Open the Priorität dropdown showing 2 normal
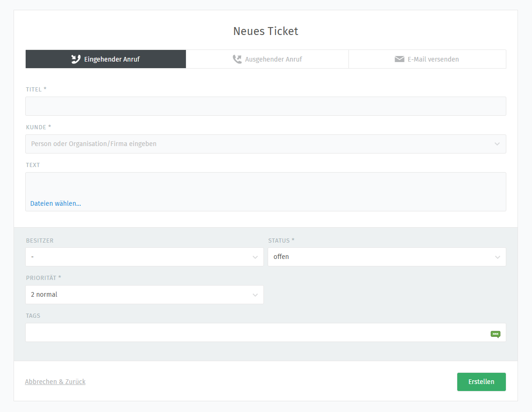Image resolution: width=532 pixels, height=412 pixels. (144, 295)
